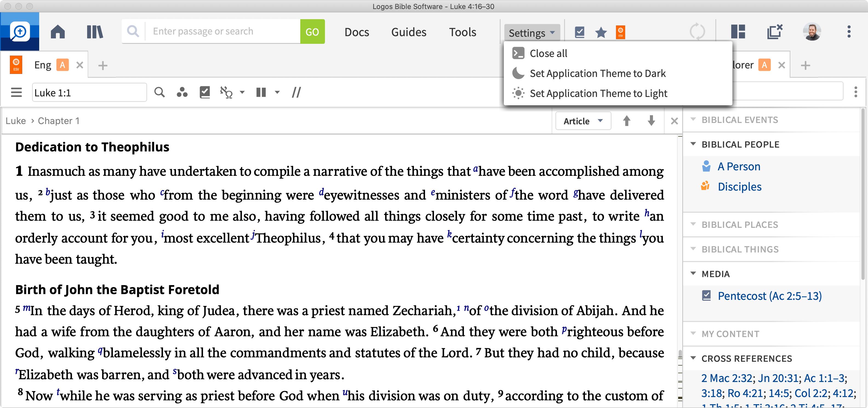Open the Explorer panel kebab menu
Image resolution: width=868 pixels, height=408 pixels.
click(855, 91)
